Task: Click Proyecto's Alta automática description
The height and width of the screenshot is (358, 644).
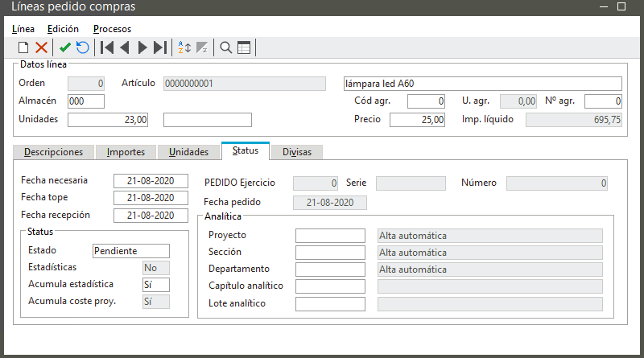Action: click(490, 236)
